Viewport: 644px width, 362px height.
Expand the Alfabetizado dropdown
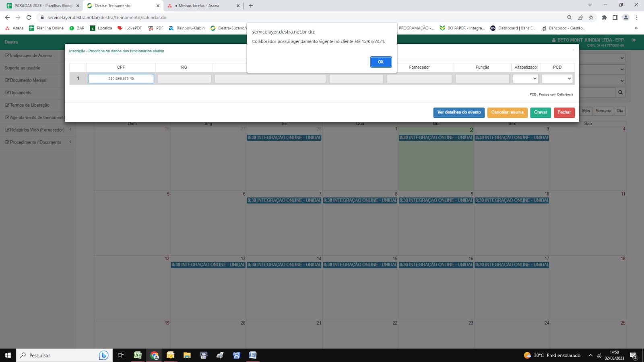pyautogui.click(x=525, y=79)
